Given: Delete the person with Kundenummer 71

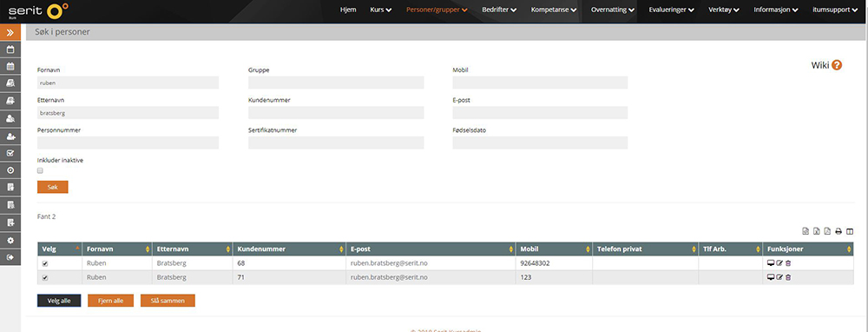Looking at the screenshot, I should [788, 277].
